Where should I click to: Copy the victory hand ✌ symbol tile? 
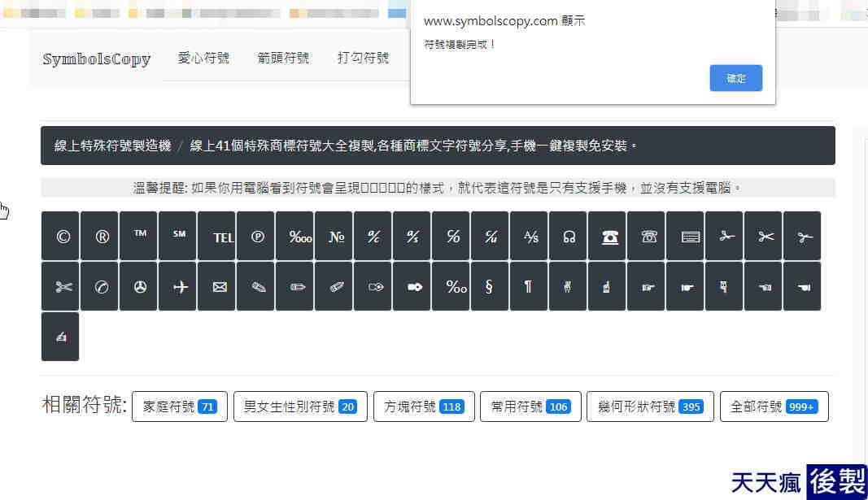point(568,286)
